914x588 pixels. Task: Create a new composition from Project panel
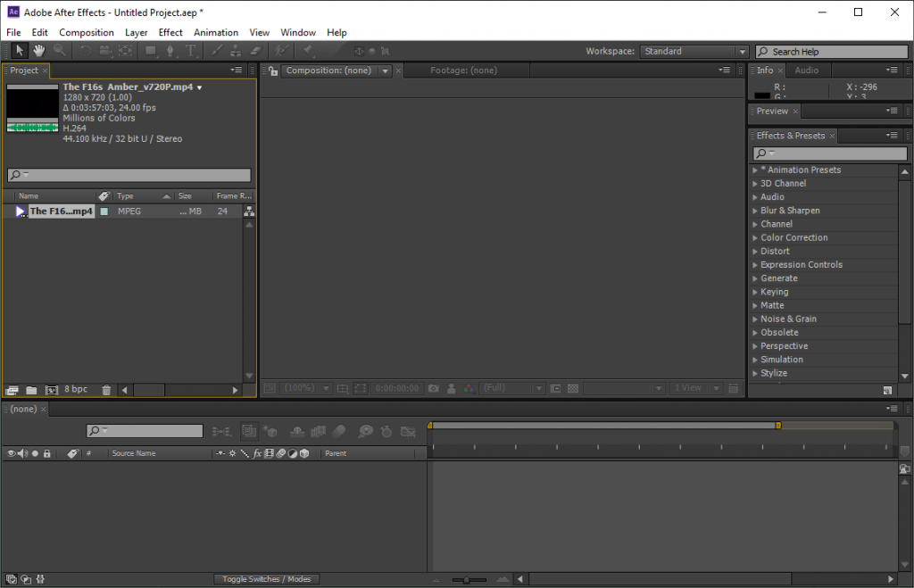[52, 391]
